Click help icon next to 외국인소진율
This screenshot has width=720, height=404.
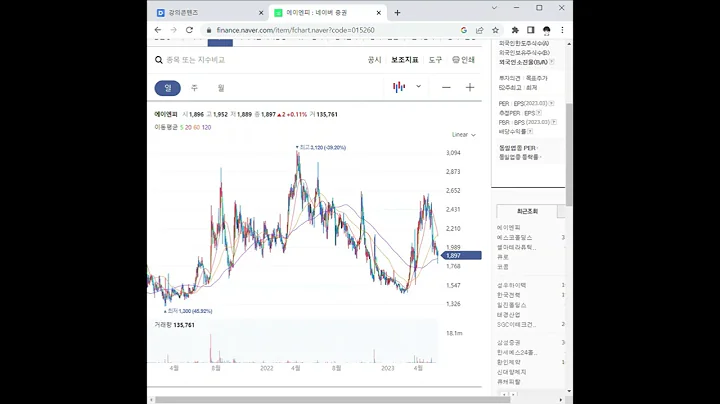[551, 62]
